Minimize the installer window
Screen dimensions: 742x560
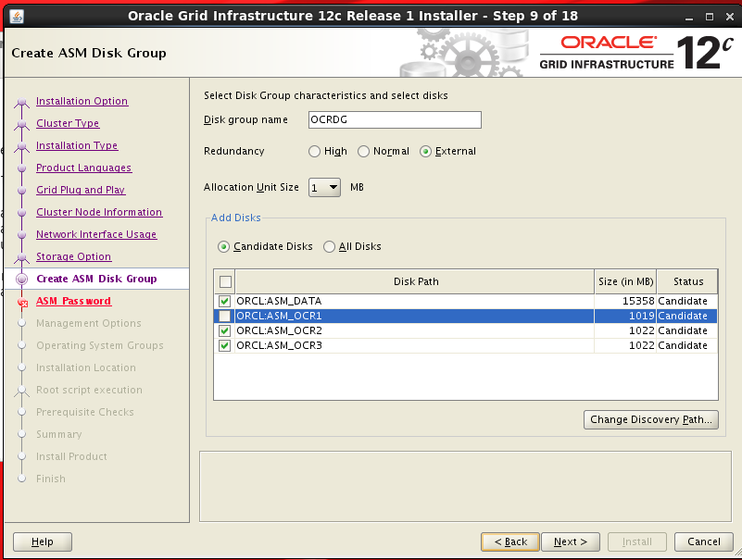tap(689, 17)
